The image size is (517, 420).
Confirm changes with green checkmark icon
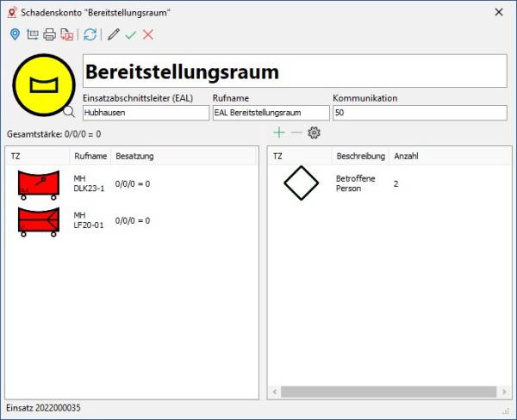tap(131, 34)
